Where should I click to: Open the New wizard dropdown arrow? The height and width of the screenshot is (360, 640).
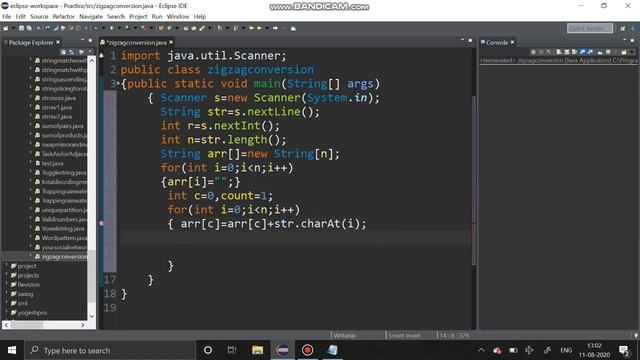click(13, 28)
